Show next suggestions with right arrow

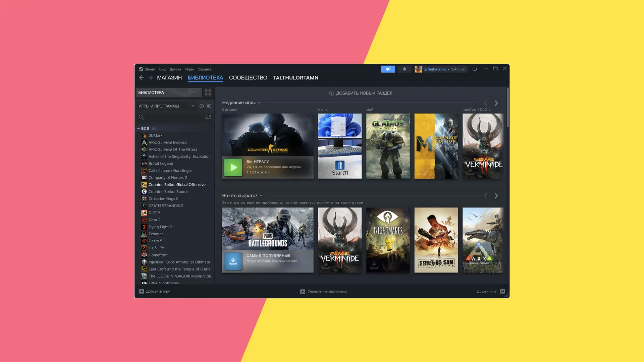coord(496,196)
